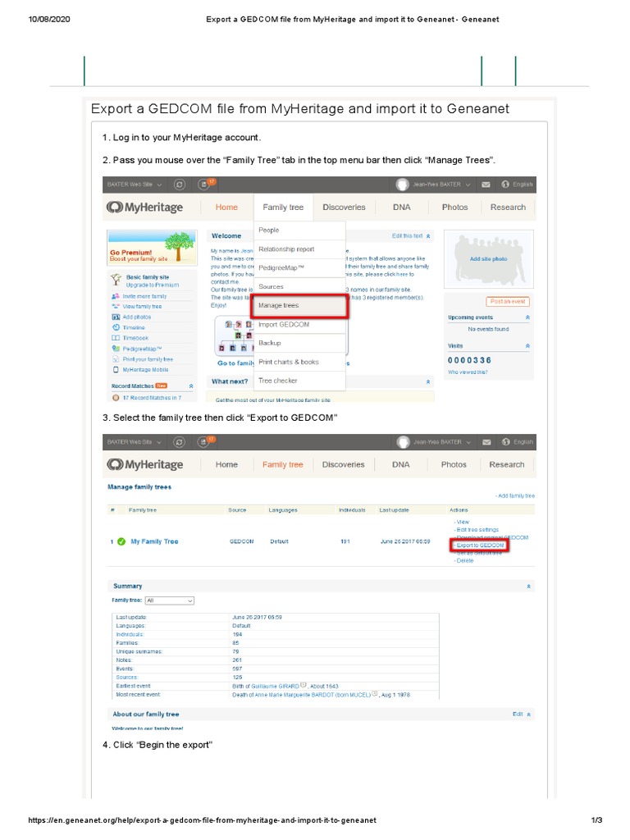
Task: Collapse the Welcome section chevron
Action: pos(428,236)
